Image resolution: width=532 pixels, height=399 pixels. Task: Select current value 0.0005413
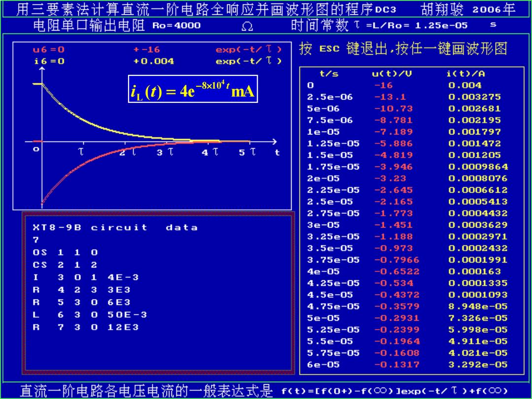(478, 201)
